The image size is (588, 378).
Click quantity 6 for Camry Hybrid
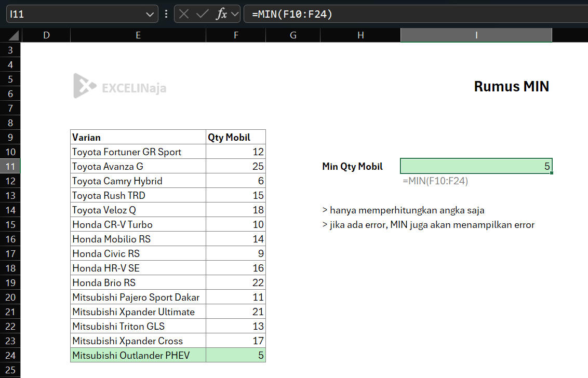pos(236,181)
